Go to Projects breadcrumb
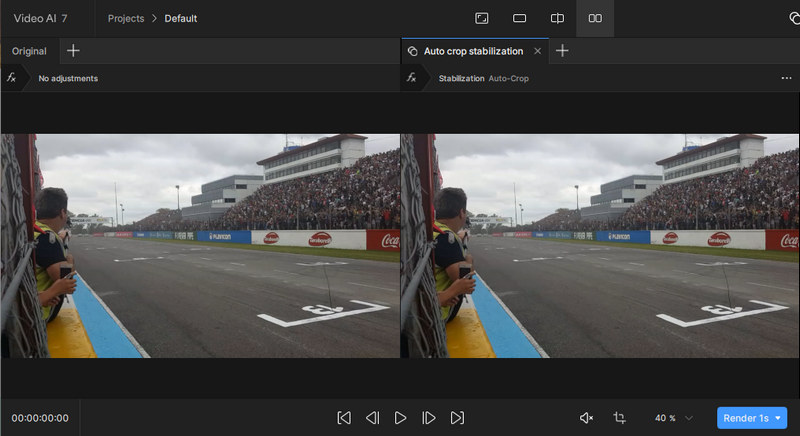Viewport: 800px width, 436px height. tap(126, 18)
